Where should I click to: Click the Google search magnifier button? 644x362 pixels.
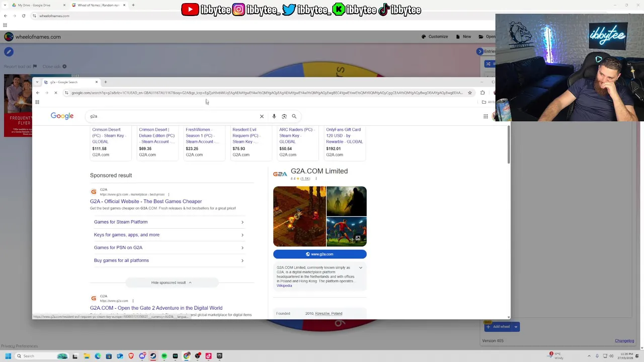point(294,116)
